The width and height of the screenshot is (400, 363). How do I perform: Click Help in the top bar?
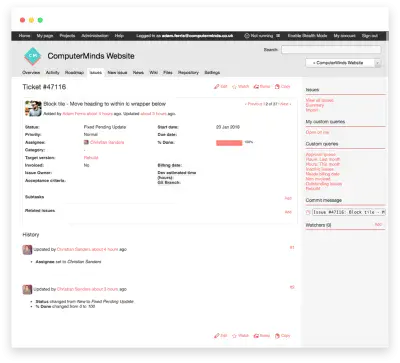pyautogui.click(x=119, y=36)
